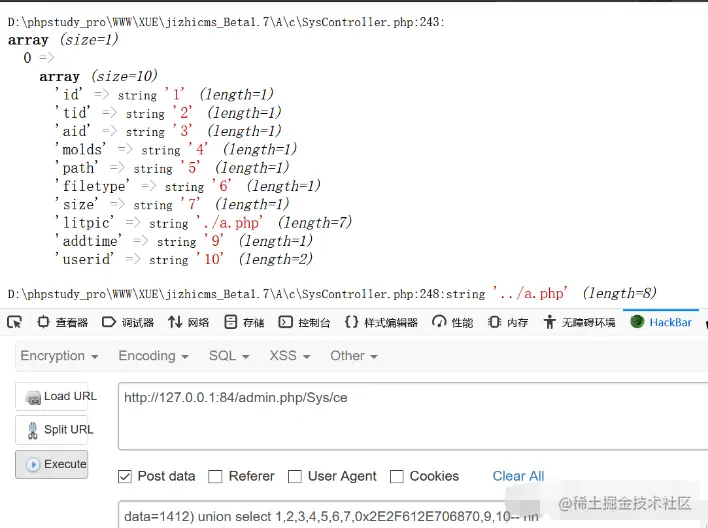Click the Console (控制台) icon

[285, 322]
